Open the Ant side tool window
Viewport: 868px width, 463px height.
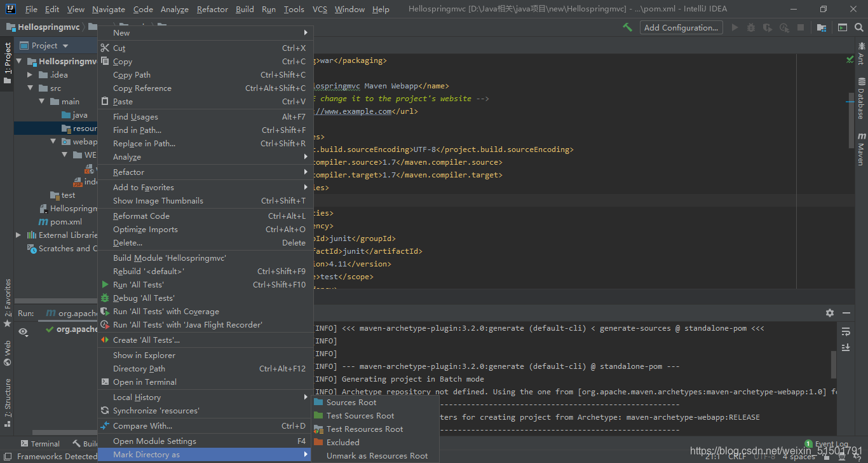(862, 53)
